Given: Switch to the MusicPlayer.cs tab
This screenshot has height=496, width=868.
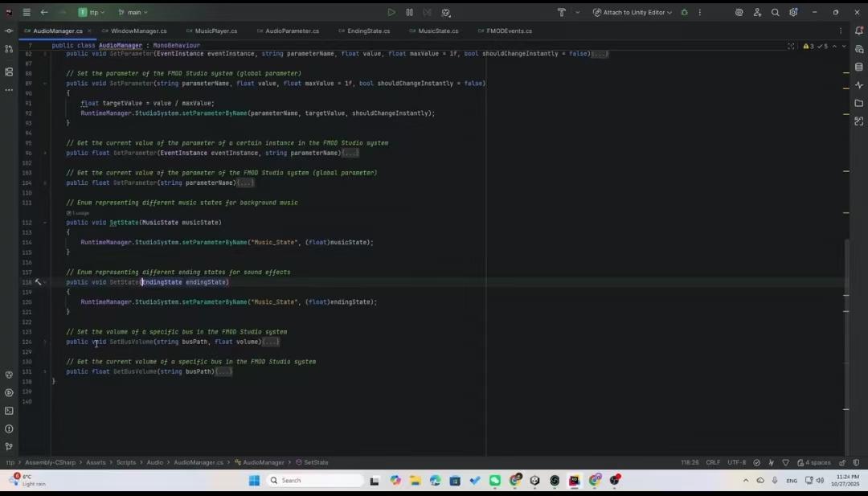Looking at the screenshot, I should coord(215,31).
